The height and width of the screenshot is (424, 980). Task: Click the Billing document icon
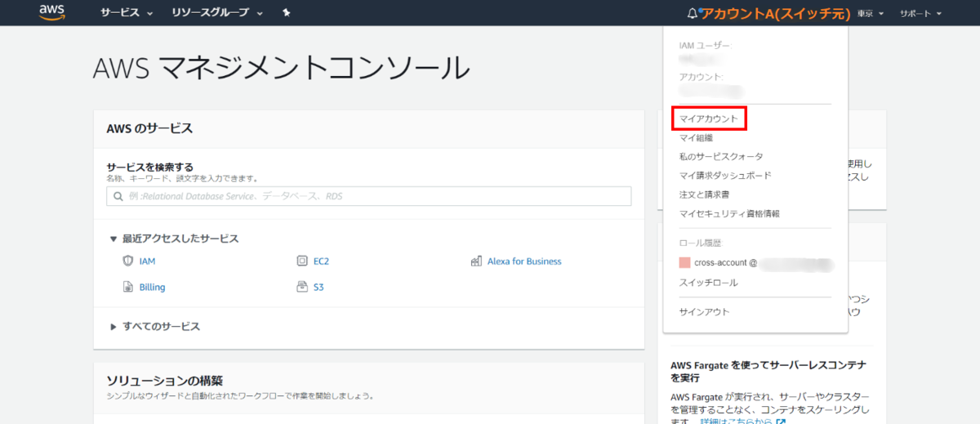tap(127, 287)
